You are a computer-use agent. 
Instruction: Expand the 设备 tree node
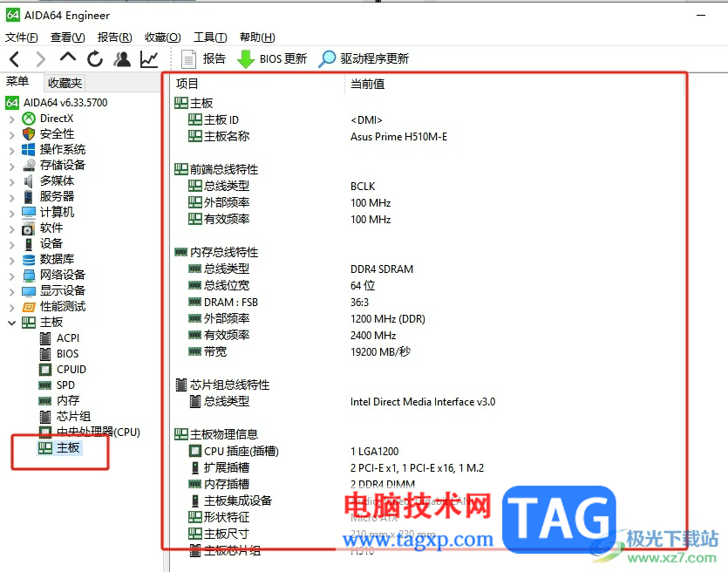coord(11,245)
